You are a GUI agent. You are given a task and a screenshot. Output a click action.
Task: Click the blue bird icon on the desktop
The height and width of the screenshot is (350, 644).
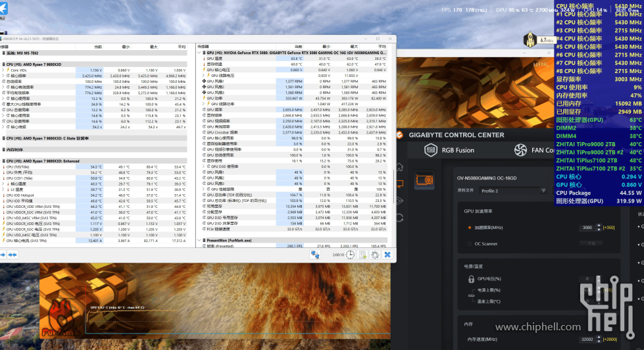(4, 8)
